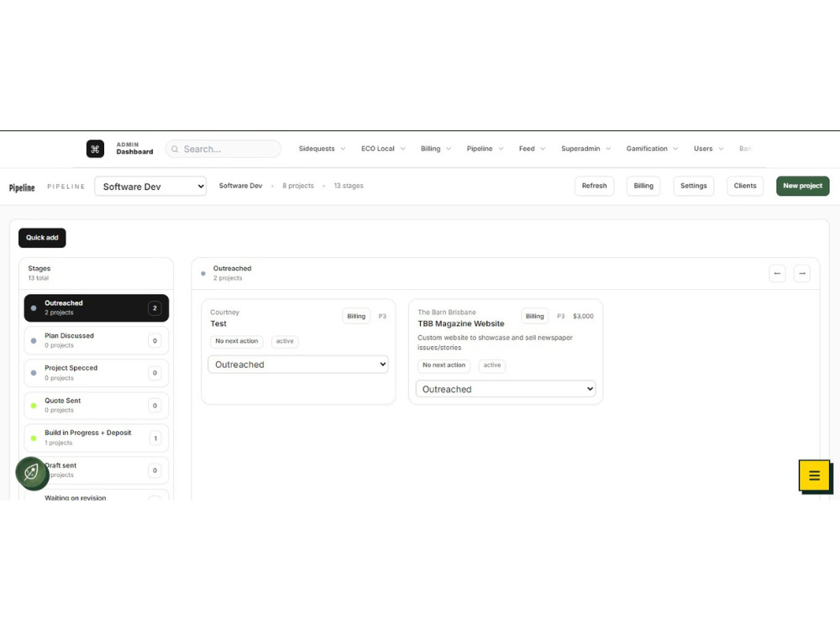Go to next stage with right arrow
The image size is (840, 630).
point(802,273)
